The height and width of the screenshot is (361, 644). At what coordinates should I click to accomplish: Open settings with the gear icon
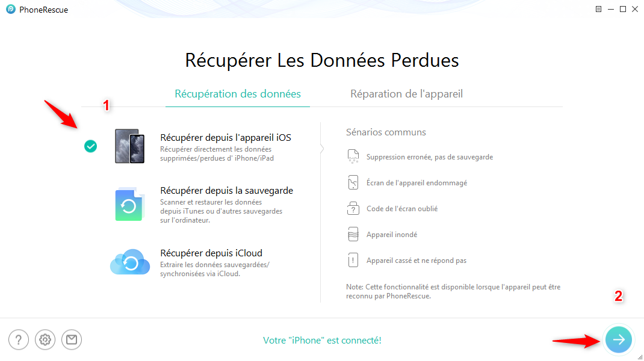click(45, 340)
